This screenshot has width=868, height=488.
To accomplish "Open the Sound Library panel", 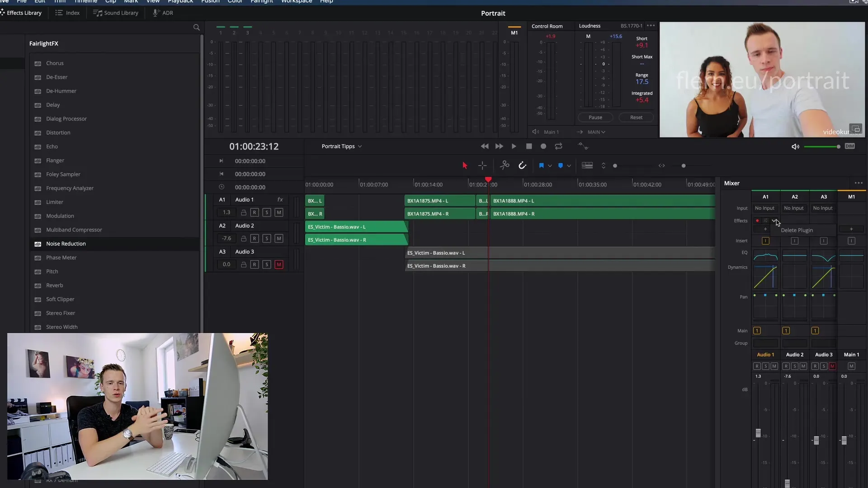I will point(116,13).
